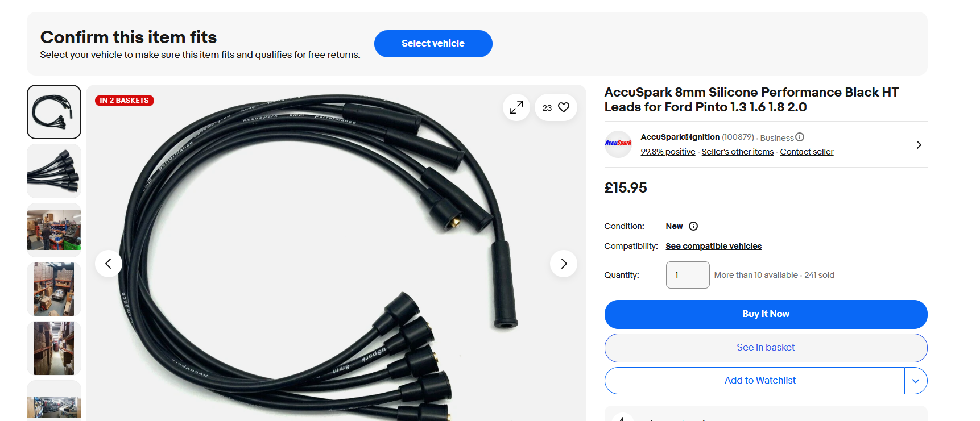980x421 pixels.
Task: Go to the next product image
Action: pyautogui.click(x=564, y=264)
